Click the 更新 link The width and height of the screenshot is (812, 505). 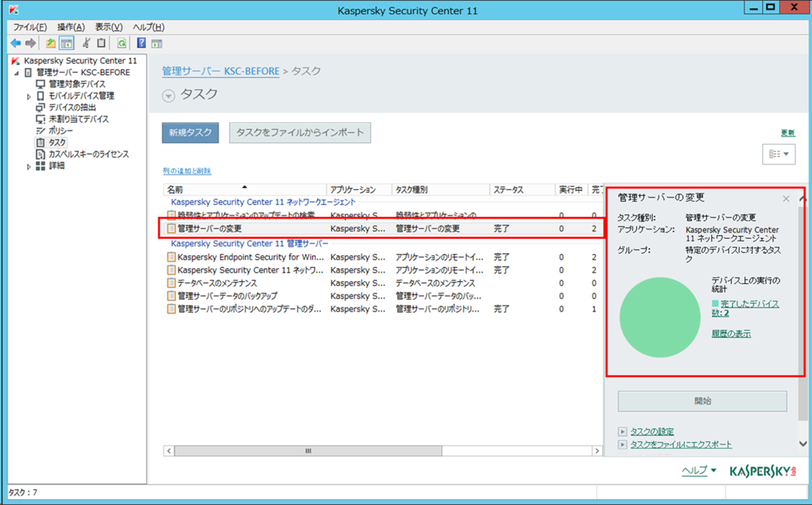click(x=788, y=133)
